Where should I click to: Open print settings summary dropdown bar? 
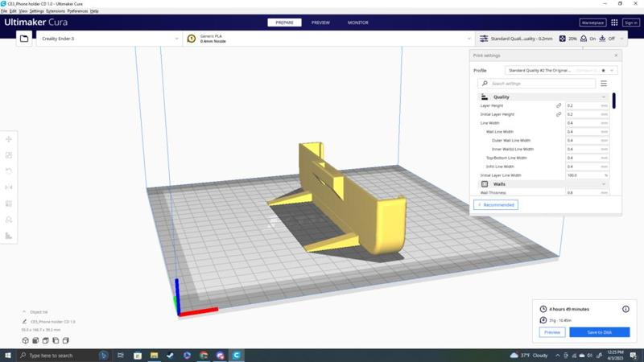[551, 39]
